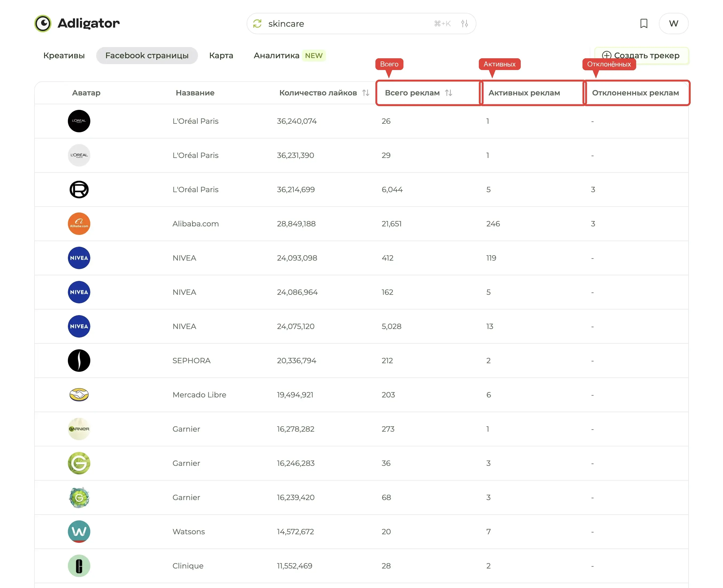Click the black SEPHORA avatar
The height and width of the screenshot is (588, 723).
tap(79, 360)
